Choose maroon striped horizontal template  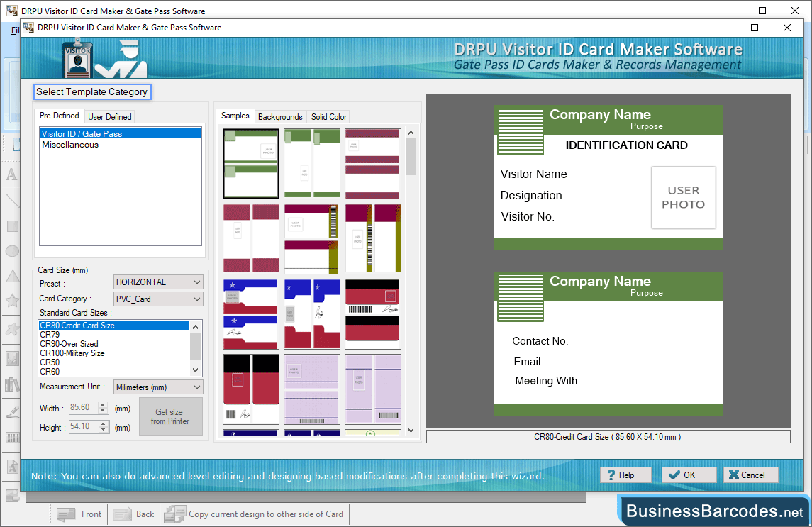(x=373, y=164)
